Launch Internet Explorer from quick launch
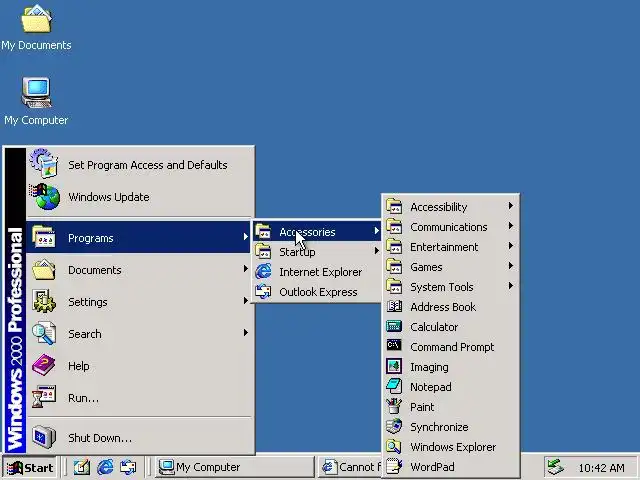640x480 pixels. click(x=105, y=467)
